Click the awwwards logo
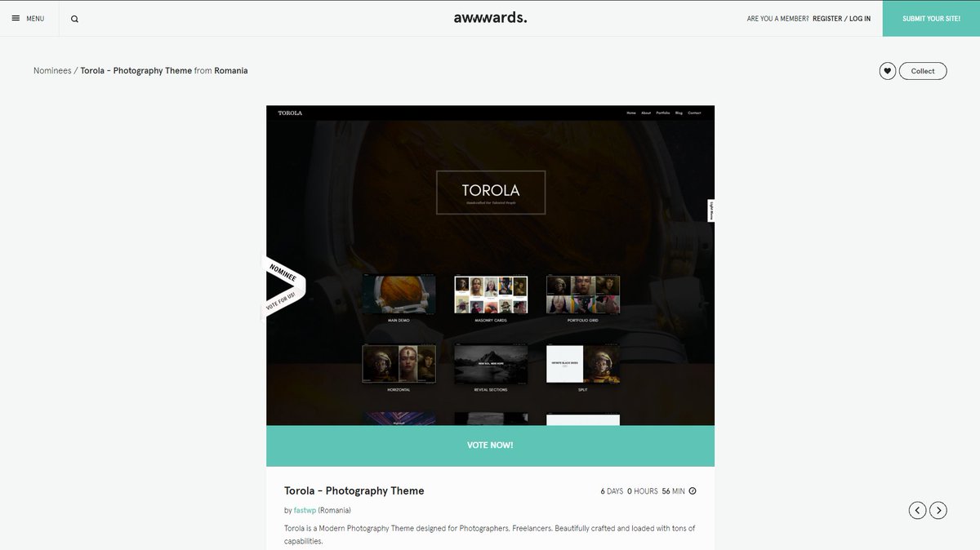980x550 pixels. 490,17
